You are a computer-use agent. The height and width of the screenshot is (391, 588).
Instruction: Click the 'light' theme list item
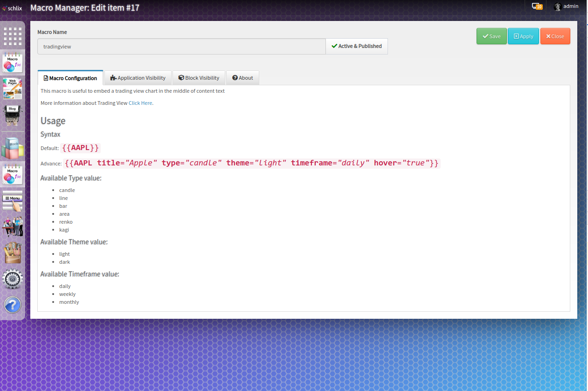pos(64,254)
